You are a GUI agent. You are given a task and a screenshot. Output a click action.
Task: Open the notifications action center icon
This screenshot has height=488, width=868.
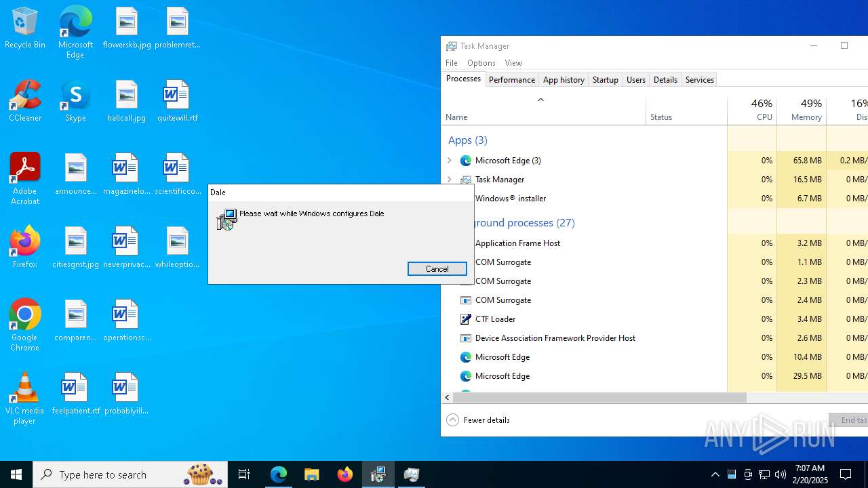[846, 474]
